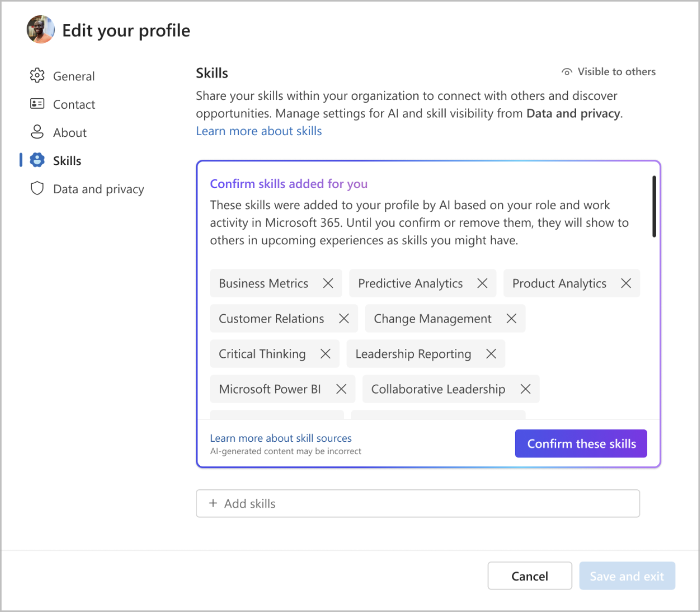Click Confirm these skills
The image size is (700, 612).
[x=580, y=443]
